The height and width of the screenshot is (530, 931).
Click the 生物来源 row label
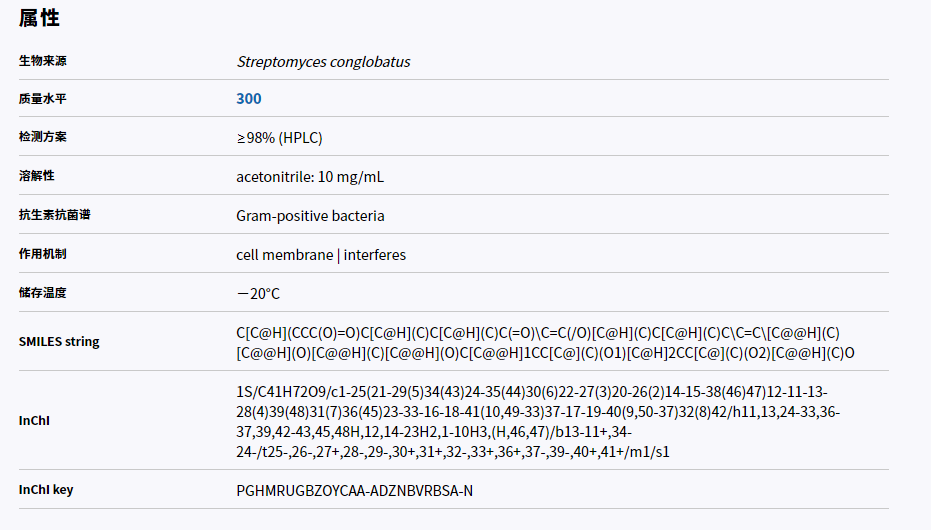[43, 61]
